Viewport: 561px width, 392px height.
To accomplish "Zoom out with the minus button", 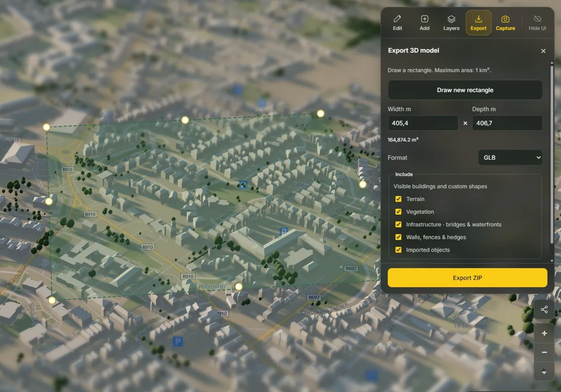I will (544, 353).
